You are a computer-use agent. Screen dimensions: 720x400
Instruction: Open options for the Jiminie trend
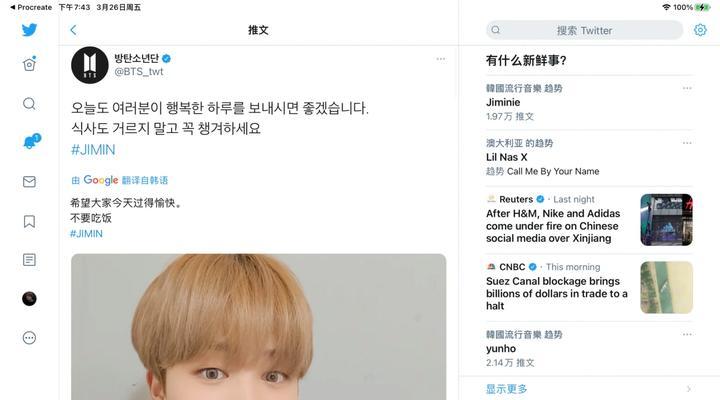(687, 88)
